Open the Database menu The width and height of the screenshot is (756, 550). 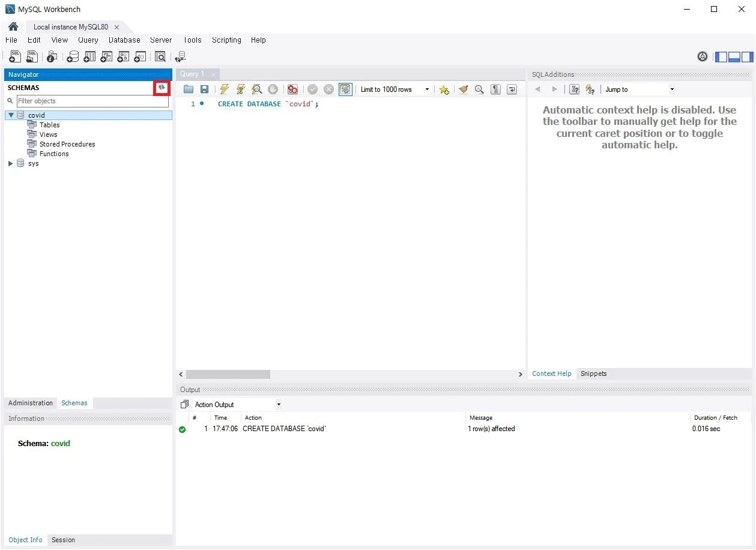[124, 40]
